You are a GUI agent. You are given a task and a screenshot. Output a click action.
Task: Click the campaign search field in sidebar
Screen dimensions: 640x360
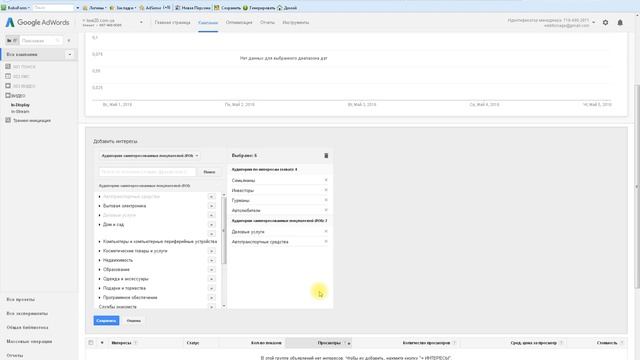(x=41, y=40)
